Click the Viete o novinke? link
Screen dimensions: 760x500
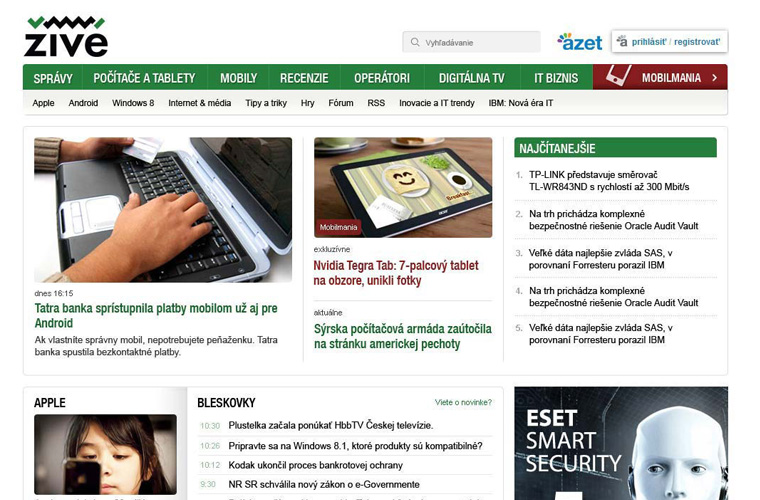click(463, 402)
